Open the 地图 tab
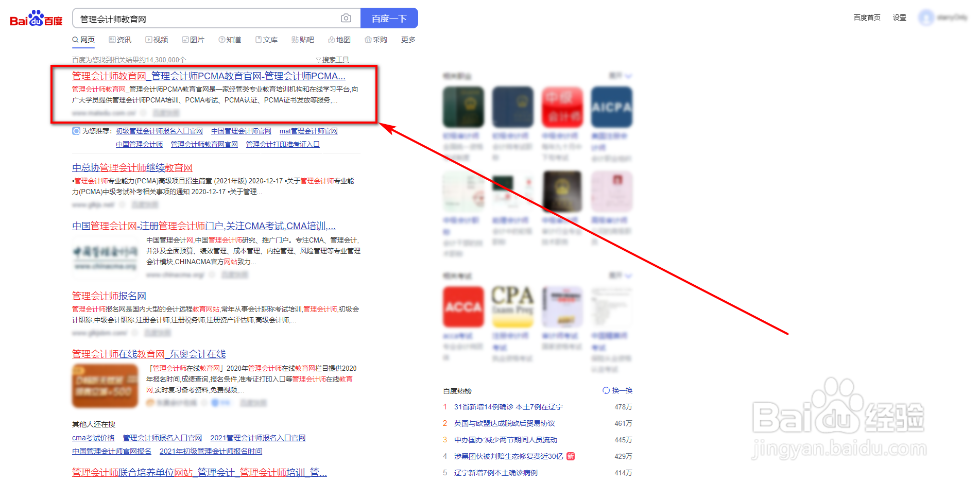The image size is (980, 482). point(339,40)
